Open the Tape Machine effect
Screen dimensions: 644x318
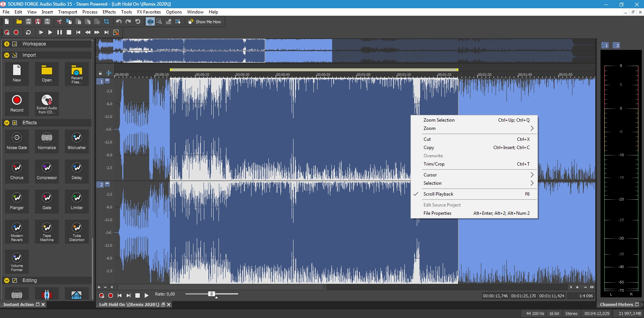tap(47, 231)
